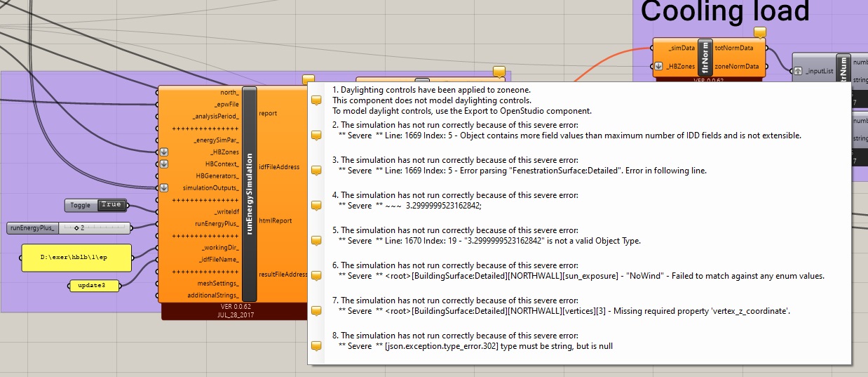Toggle the Boolean Toggle's True value
This screenshot has height=377, width=868.
pyautogui.click(x=111, y=205)
